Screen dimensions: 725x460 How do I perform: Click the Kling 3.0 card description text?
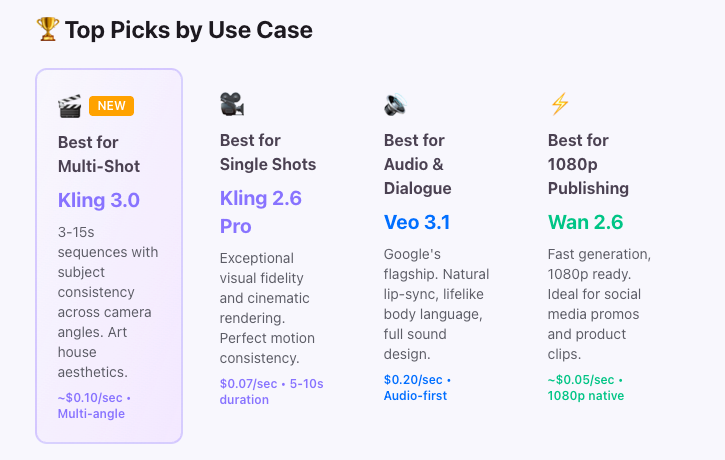point(108,302)
